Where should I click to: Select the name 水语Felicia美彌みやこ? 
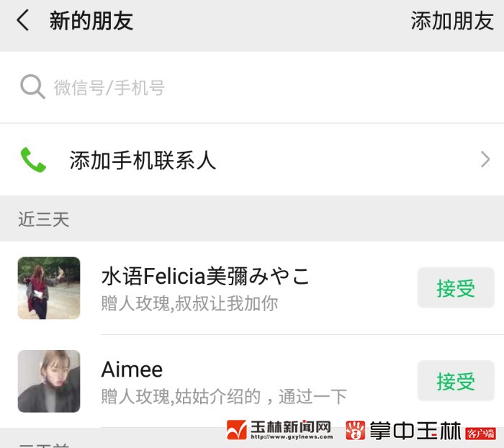coord(205,276)
